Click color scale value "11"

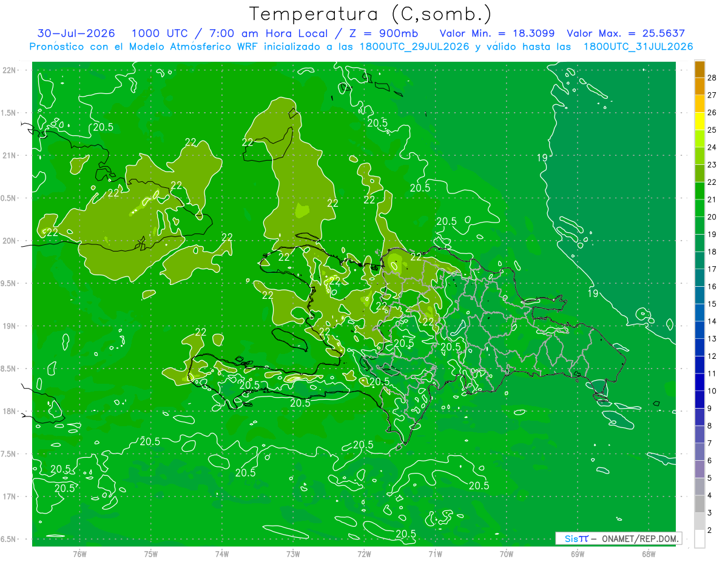(712, 373)
